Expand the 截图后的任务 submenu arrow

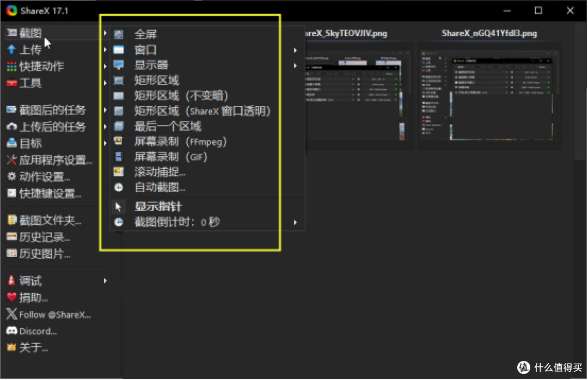coord(106,110)
